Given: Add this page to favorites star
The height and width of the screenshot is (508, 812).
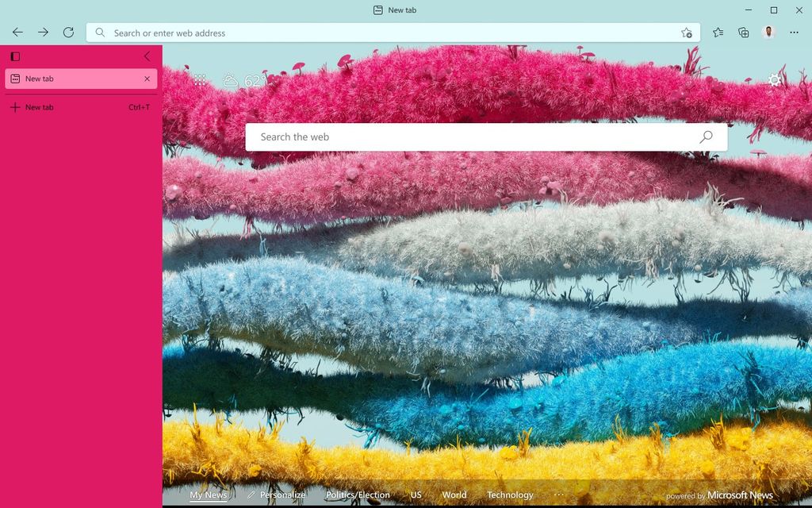Looking at the screenshot, I should 686,33.
